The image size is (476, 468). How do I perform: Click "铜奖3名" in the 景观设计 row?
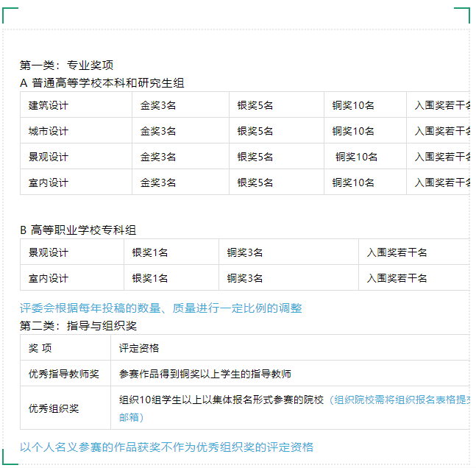[245, 252]
